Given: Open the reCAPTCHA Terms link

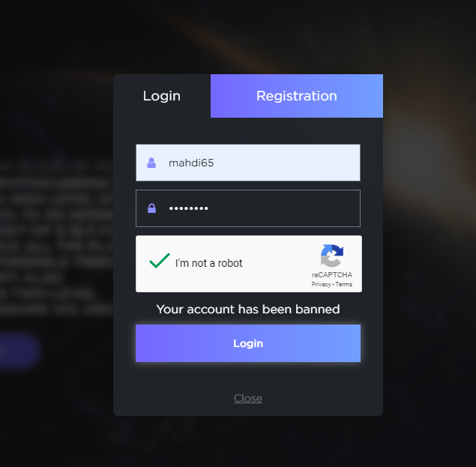Looking at the screenshot, I should pos(343,285).
